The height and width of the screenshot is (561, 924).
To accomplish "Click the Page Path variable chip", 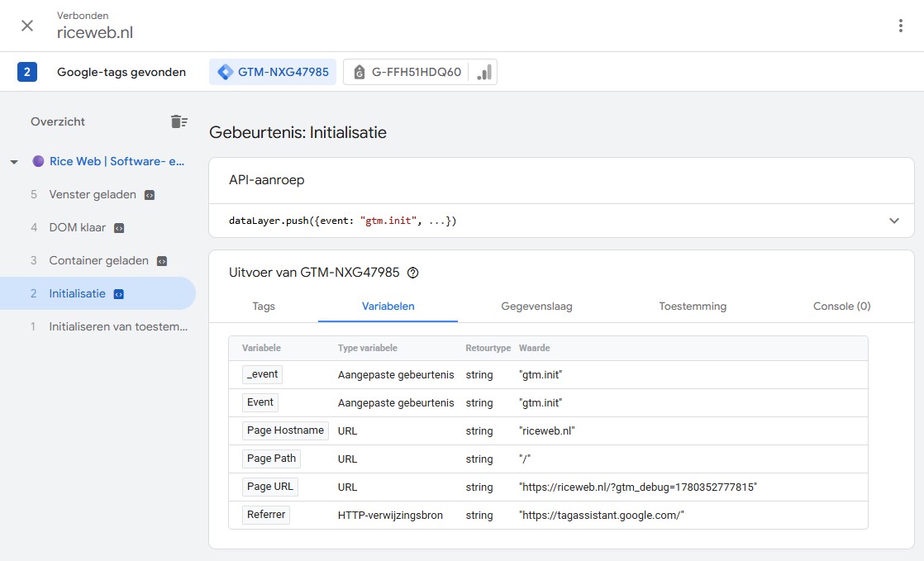I will pos(271,459).
